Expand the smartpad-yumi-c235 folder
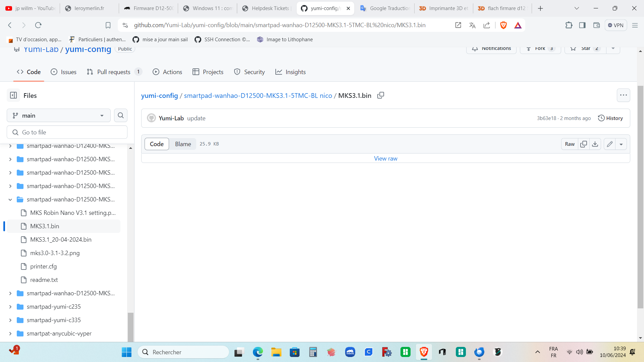 (x=10, y=307)
